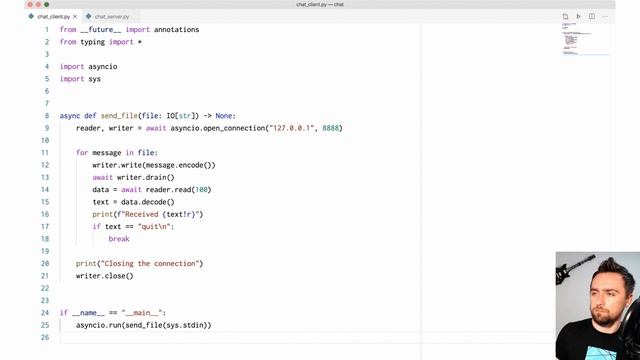Screen dimensions: 640x360
Task: Select the chat_client.py tab
Action: tap(53, 17)
